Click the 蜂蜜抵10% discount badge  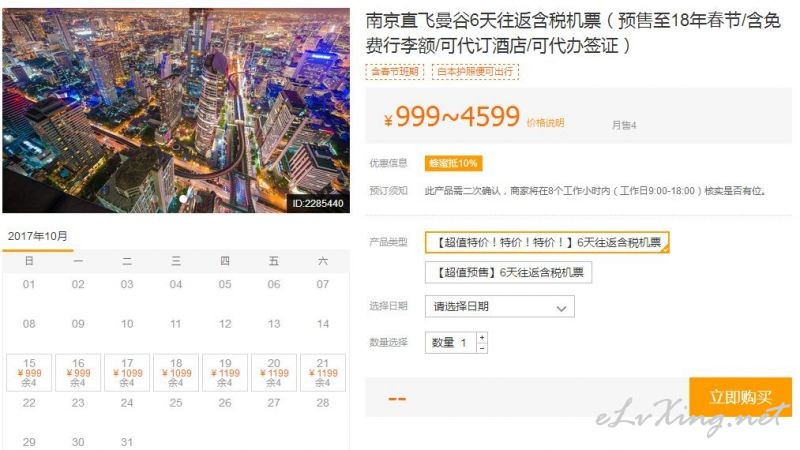(x=453, y=163)
